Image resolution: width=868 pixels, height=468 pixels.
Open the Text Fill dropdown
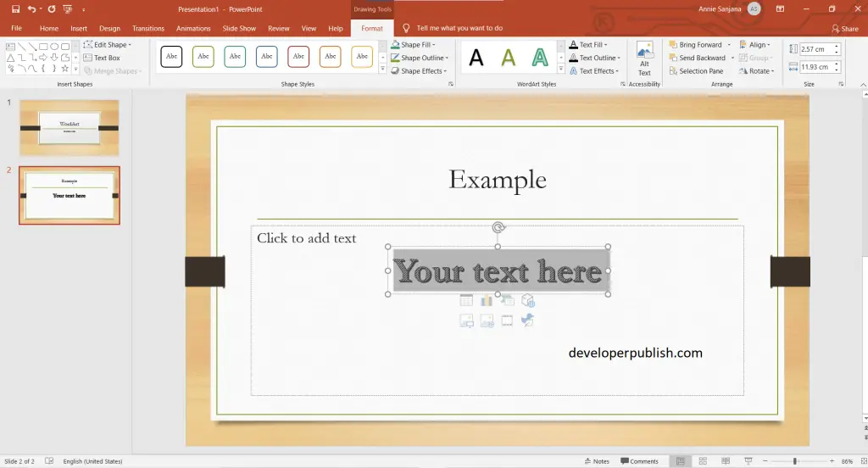click(588, 44)
